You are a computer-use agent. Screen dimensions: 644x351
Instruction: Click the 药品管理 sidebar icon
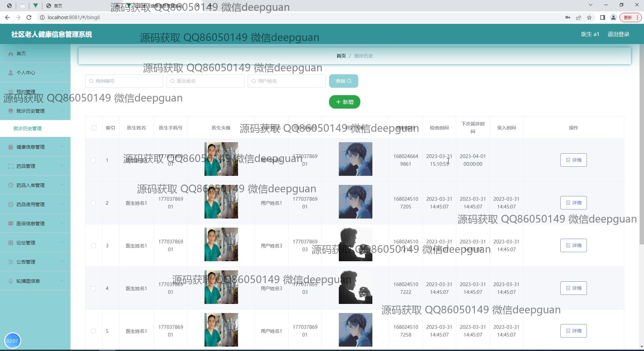click(11, 166)
